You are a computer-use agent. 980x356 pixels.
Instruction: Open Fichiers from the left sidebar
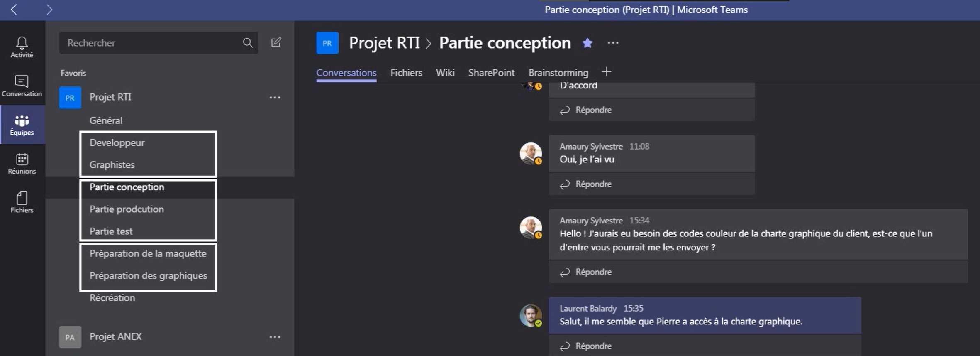(x=21, y=201)
